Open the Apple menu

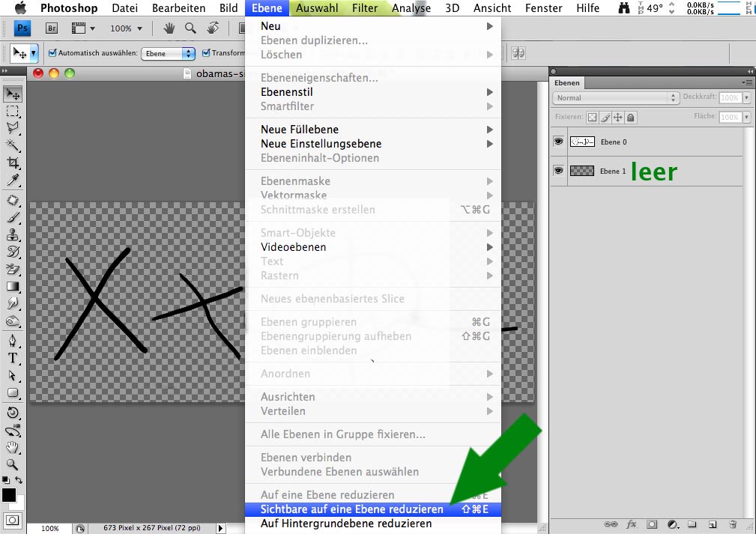pyautogui.click(x=20, y=7)
